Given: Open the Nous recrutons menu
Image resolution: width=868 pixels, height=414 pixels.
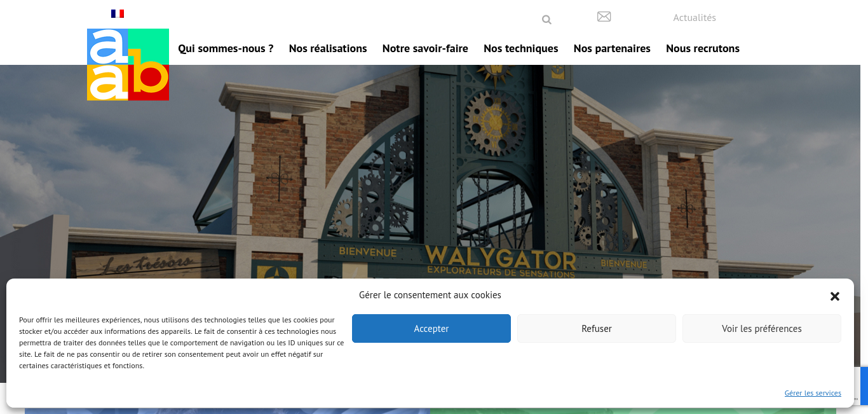Looking at the screenshot, I should (x=703, y=48).
